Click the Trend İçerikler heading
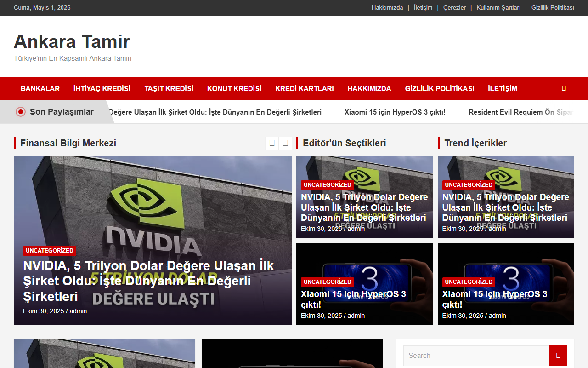 click(x=475, y=143)
